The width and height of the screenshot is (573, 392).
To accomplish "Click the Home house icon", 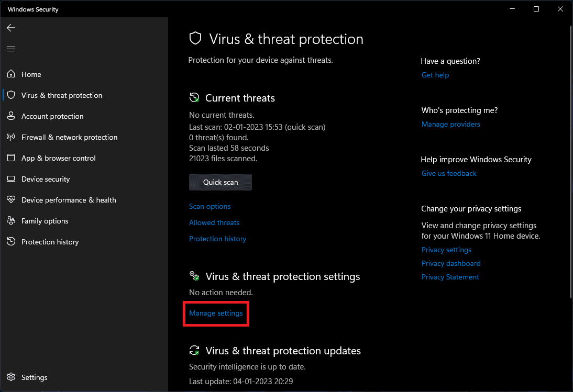I will [x=11, y=74].
